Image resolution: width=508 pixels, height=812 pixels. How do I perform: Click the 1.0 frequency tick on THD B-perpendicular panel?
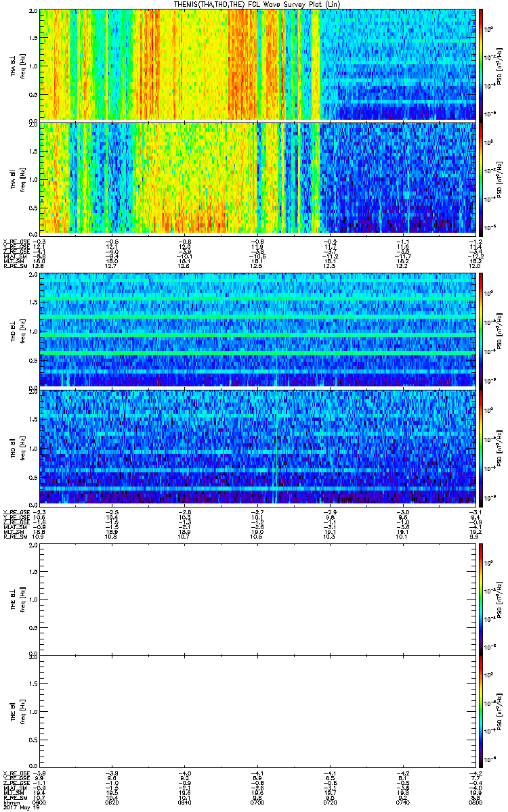pyautogui.click(x=33, y=331)
